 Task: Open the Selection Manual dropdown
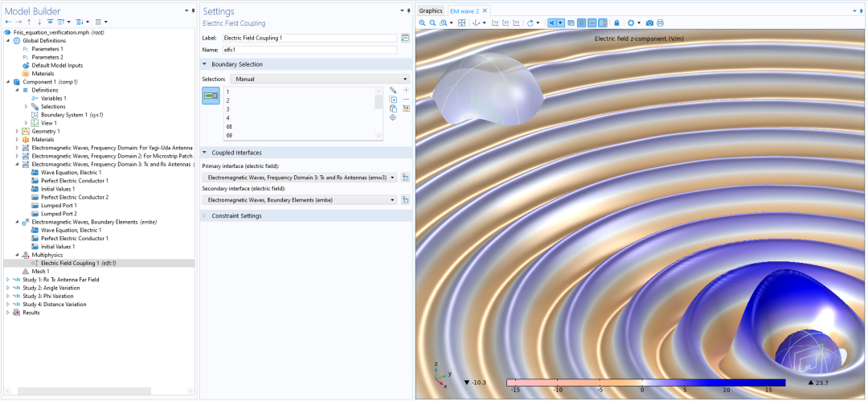pyautogui.click(x=319, y=80)
